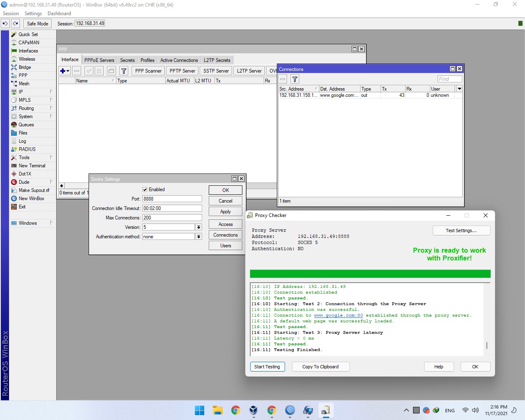The height and width of the screenshot is (420, 525).
Task: Click the Users button in Socks Settings
Action: pos(226,246)
